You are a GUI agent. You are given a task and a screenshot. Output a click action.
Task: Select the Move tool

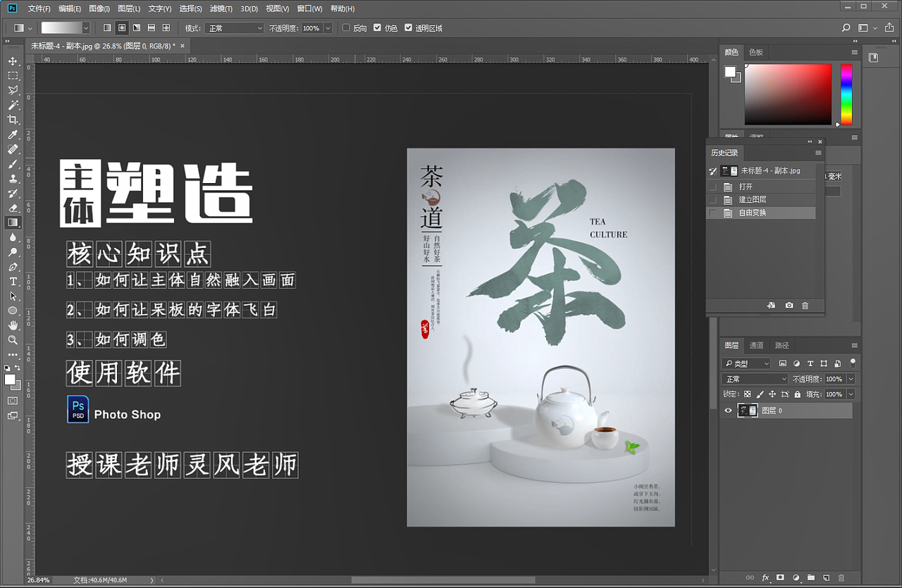(x=13, y=62)
